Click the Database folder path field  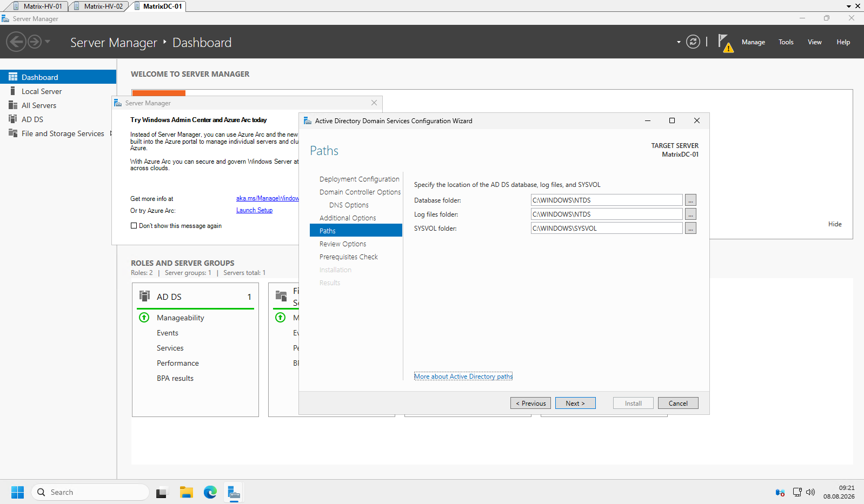[607, 200]
